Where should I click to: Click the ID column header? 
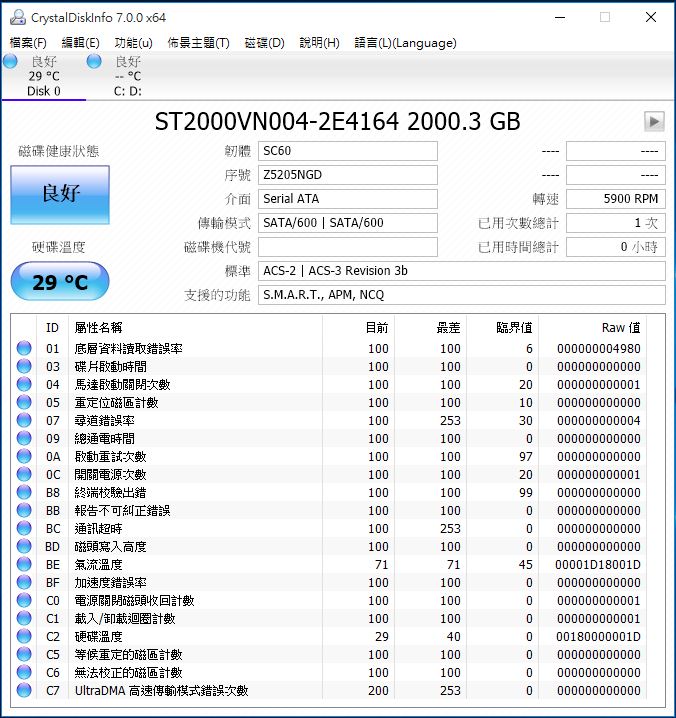(x=52, y=328)
